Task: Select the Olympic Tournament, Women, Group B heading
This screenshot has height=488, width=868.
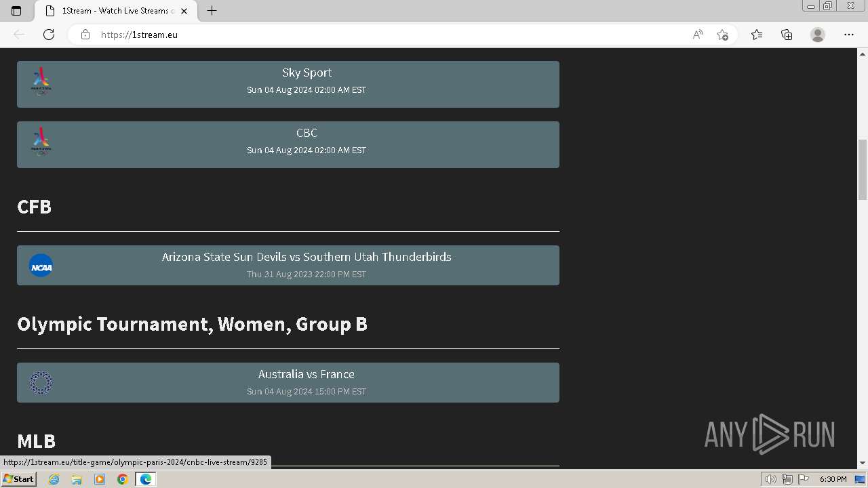Action: (192, 324)
